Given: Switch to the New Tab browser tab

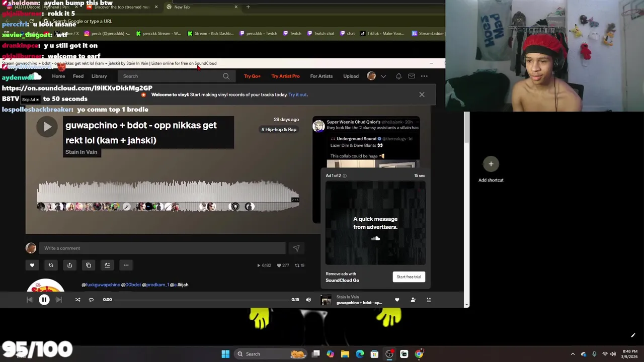Looking at the screenshot, I should coord(201,7).
